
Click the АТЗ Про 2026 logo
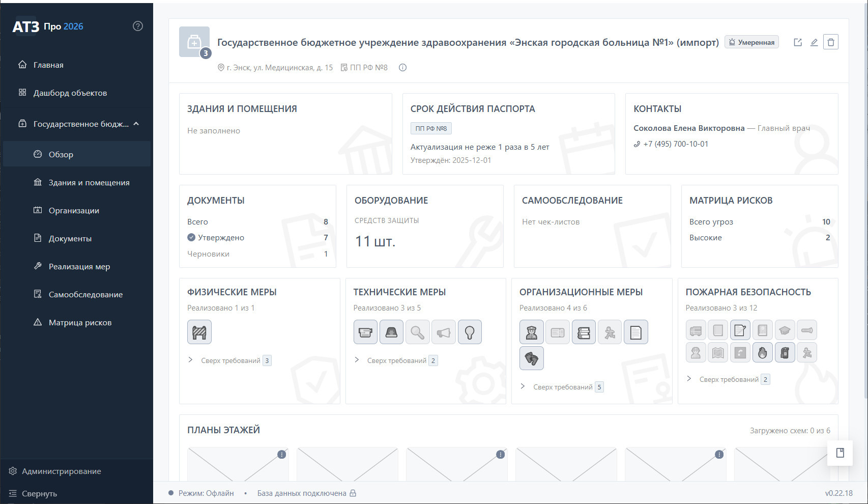coord(48,26)
